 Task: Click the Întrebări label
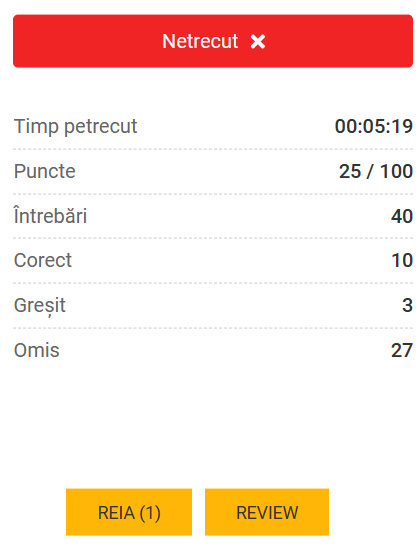point(50,216)
